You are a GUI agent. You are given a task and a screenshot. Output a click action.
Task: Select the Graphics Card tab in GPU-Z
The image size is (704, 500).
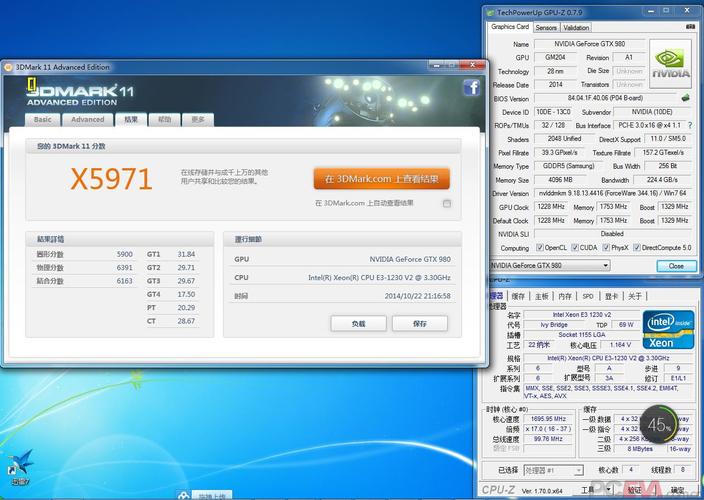[x=510, y=27]
